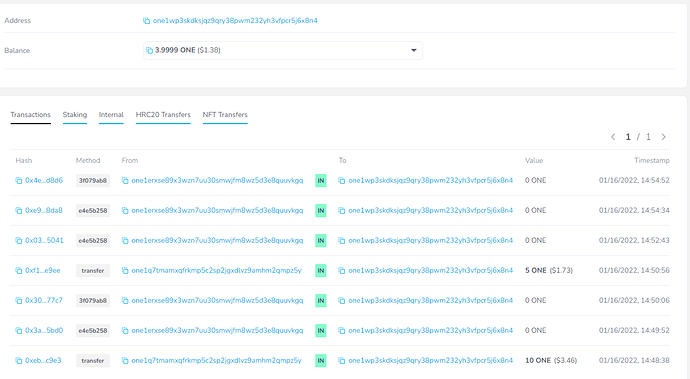
Task: Copy From address in 0x03...5041 row
Action: pos(125,240)
